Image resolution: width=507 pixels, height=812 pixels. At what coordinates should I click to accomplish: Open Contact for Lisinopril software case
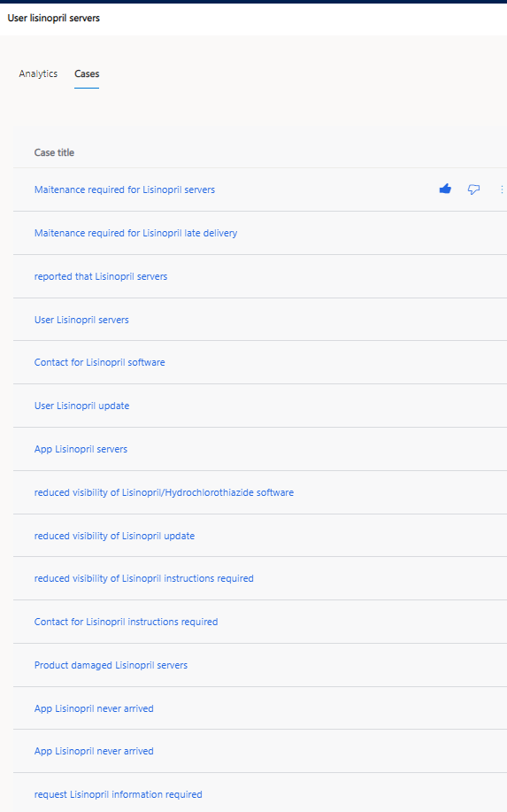click(x=100, y=362)
